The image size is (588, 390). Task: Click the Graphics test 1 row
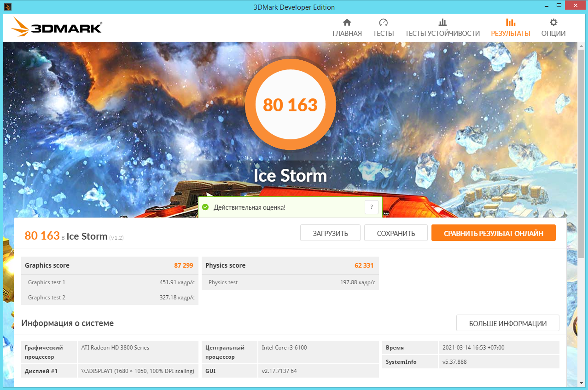point(110,282)
